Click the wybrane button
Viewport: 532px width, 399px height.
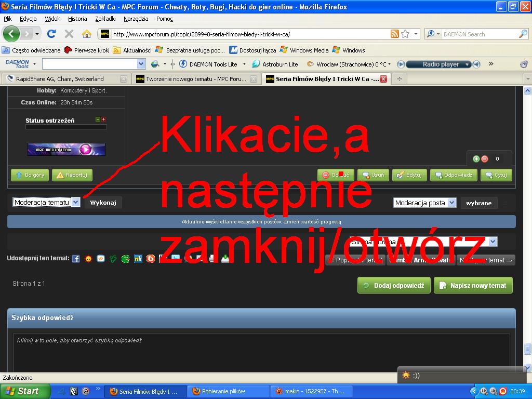(x=478, y=203)
